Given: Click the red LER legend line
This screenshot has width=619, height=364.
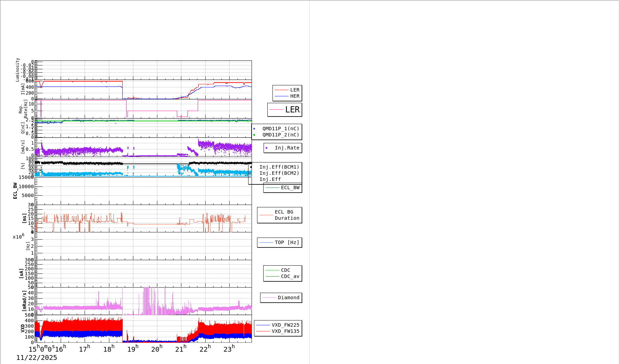Looking at the screenshot, I should [281, 90].
